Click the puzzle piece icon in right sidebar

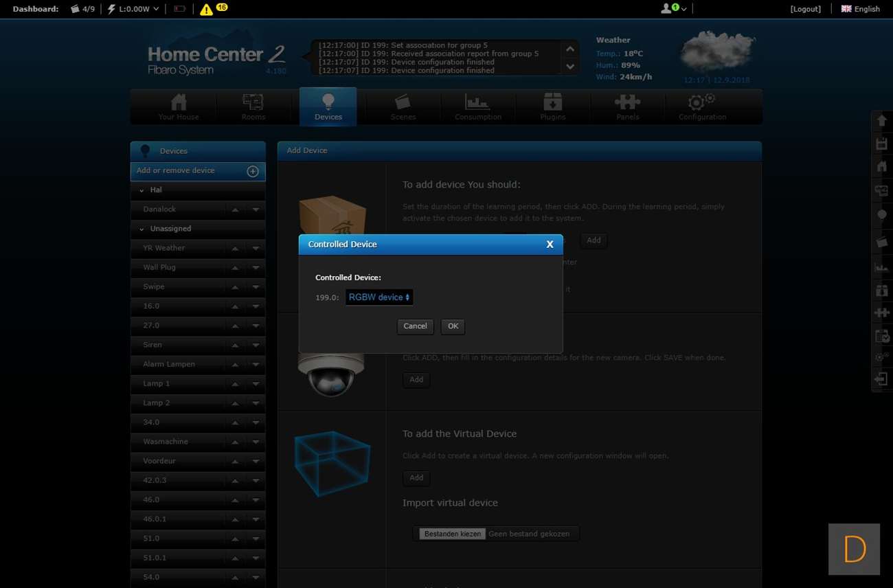(882, 313)
